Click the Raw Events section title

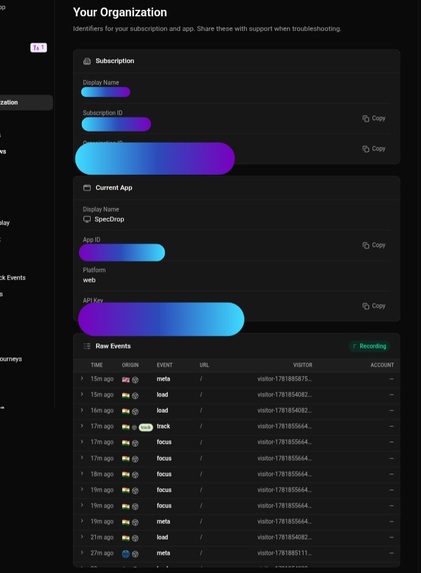[113, 346]
